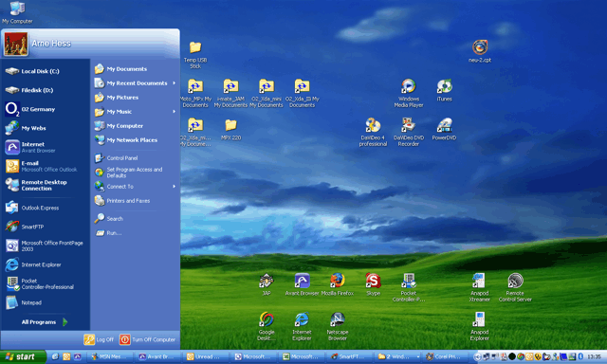Image resolution: width=607 pixels, height=364 pixels.
Task: Expand All Programs list arrow
Action: point(65,322)
